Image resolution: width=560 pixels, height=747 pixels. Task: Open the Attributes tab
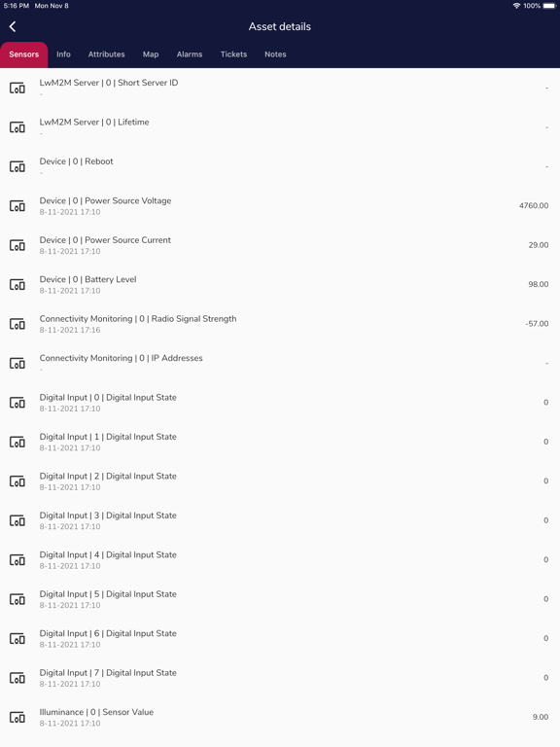click(106, 54)
